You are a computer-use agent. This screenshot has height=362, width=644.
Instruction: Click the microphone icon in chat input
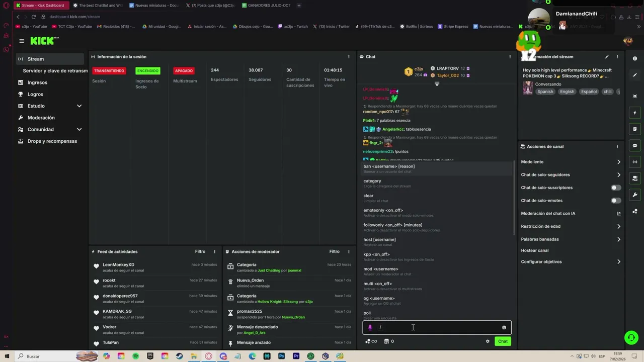(370, 327)
